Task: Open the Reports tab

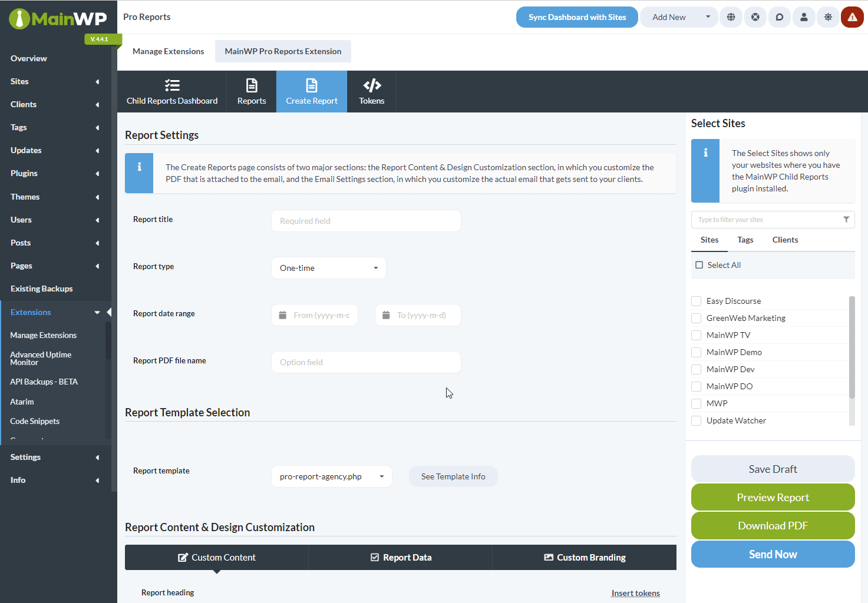Action: [252, 92]
